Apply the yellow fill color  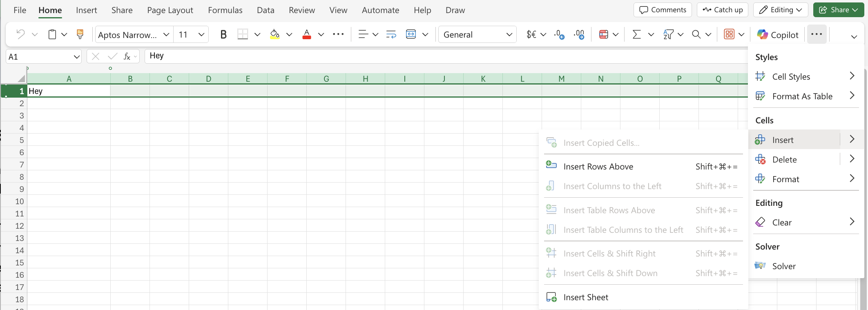tap(275, 34)
